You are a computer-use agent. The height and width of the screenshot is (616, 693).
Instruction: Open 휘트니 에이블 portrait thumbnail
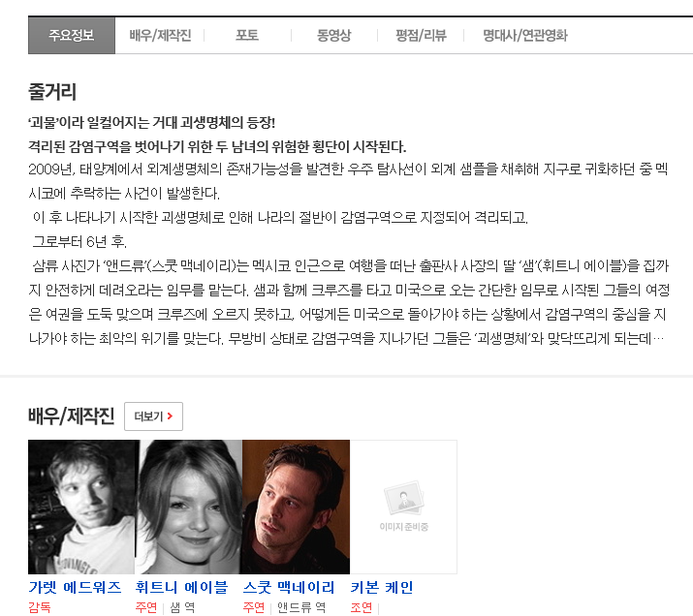[x=189, y=507]
